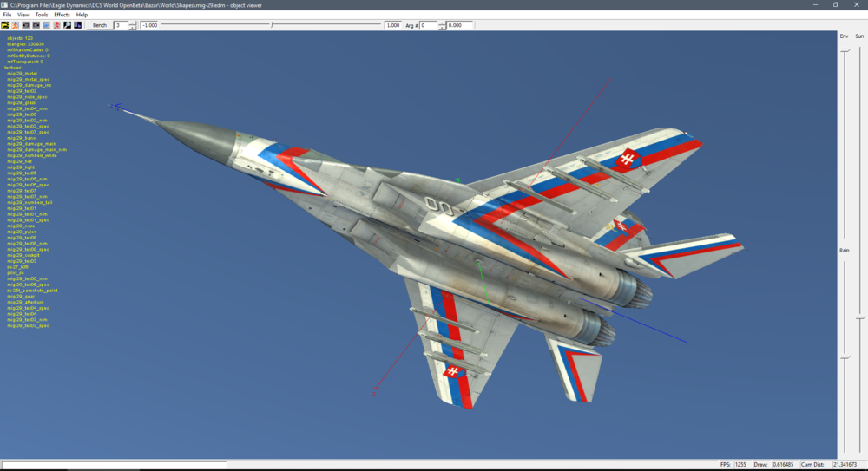Click the 'mig-29_net' texture entry
This screenshot has width=868, height=471.
(x=19, y=161)
